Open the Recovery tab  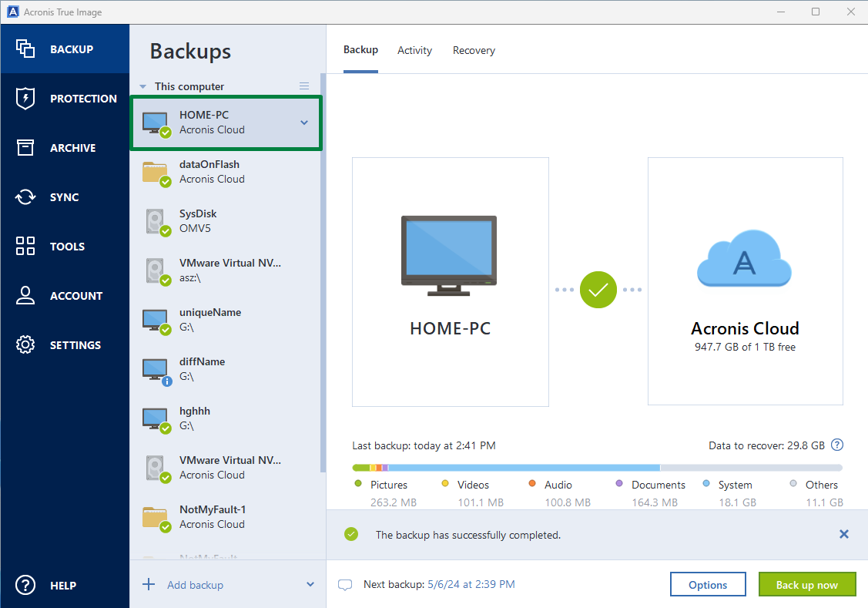pyautogui.click(x=474, y=50)
